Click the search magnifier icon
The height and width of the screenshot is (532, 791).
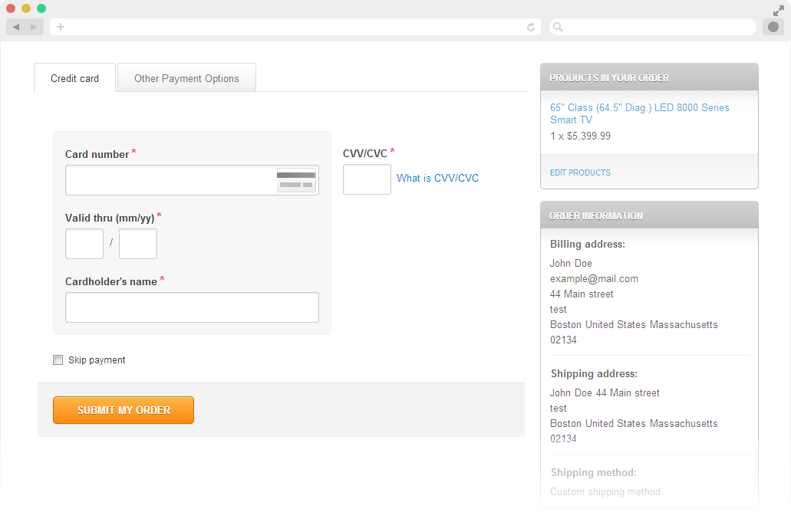tap(558, 27)
